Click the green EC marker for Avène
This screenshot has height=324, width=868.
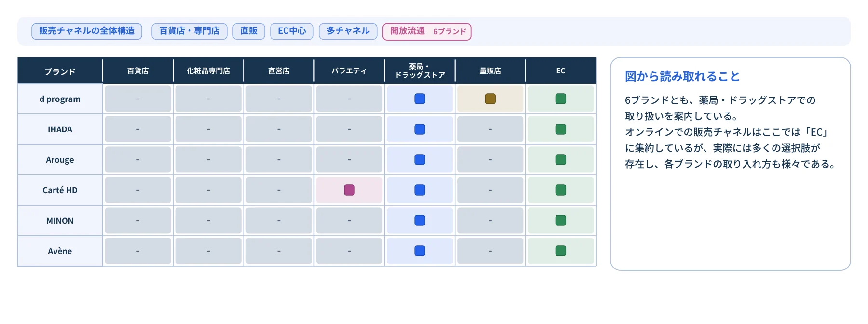[561, 251]
